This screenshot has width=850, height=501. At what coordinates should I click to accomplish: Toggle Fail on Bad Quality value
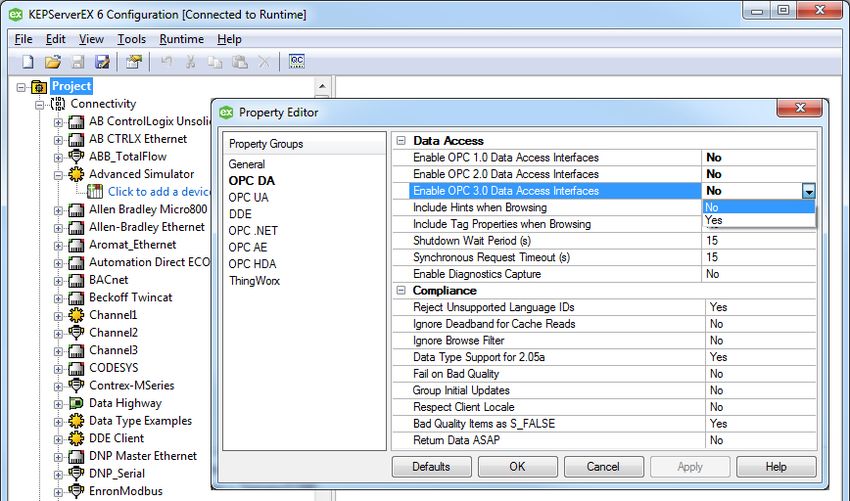761,374
